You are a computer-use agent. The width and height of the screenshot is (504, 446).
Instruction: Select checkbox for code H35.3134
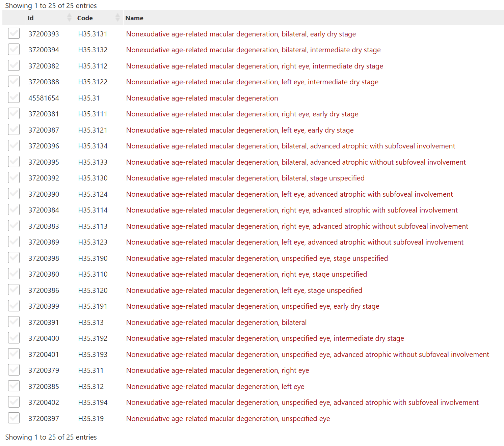click(14, 146)
